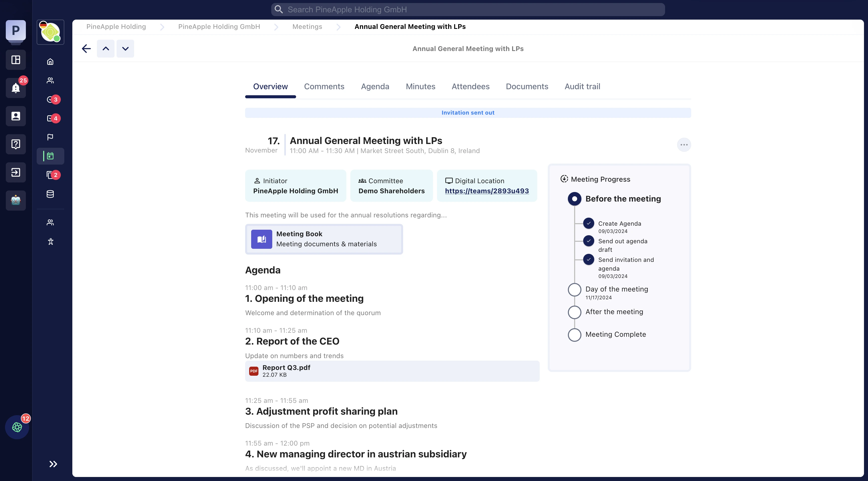This screenshot has width=868, height=481.
Task: Go to previous meeting with up chevron
Action: click(106, 49)
